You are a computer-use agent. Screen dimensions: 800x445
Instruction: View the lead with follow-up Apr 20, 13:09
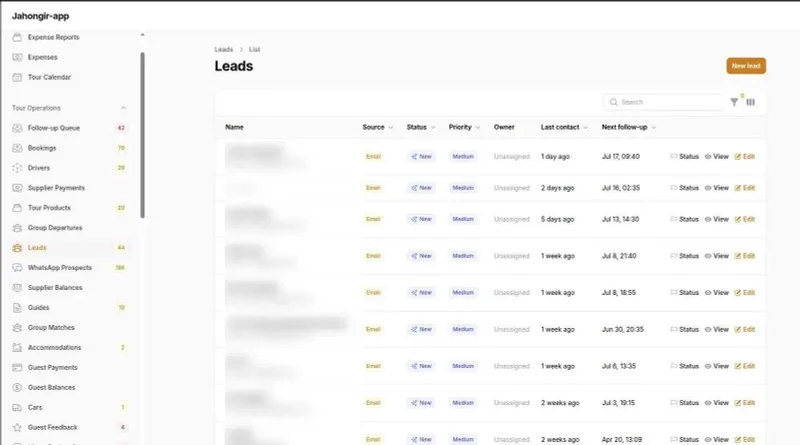[716, 439]
